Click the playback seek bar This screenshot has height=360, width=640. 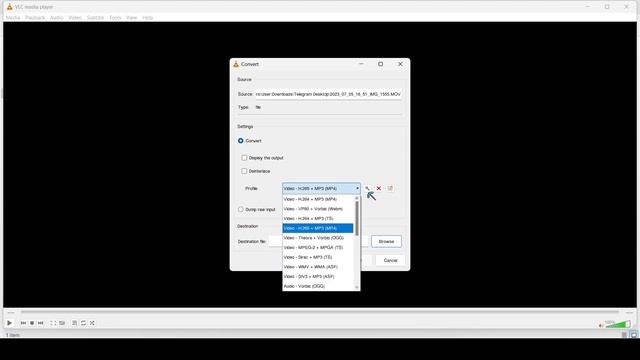[x=320, y=312]
